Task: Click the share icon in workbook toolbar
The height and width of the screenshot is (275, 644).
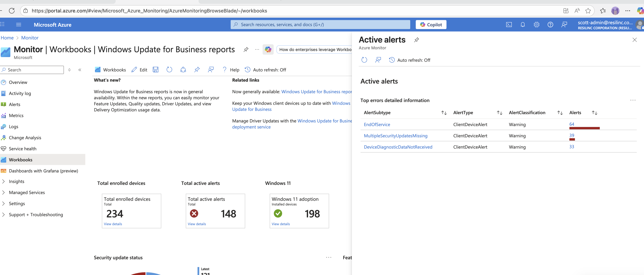Action: click(x=183, y=70)
